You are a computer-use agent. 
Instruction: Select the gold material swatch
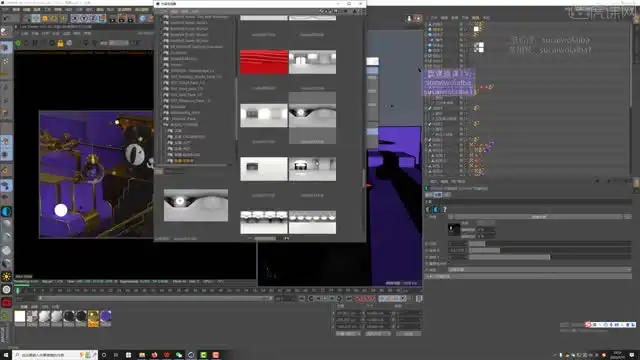(x=93, y=317)
